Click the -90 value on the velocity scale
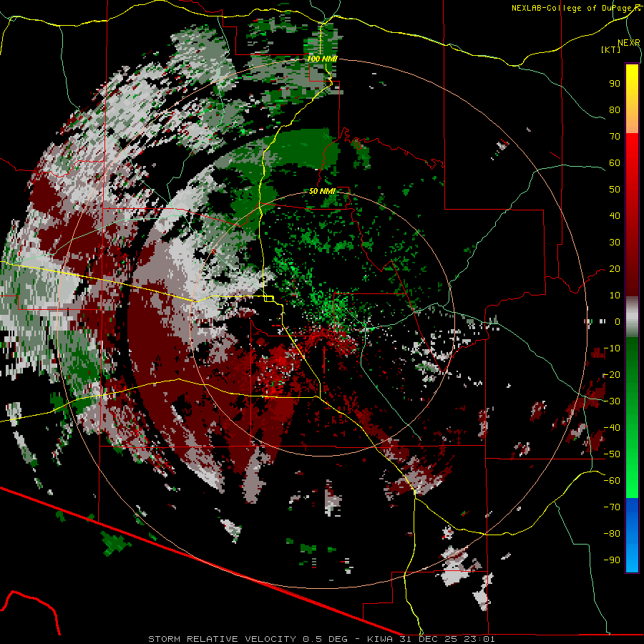The height and width of the screenshot is (644, 644). (x=612, y=560)
